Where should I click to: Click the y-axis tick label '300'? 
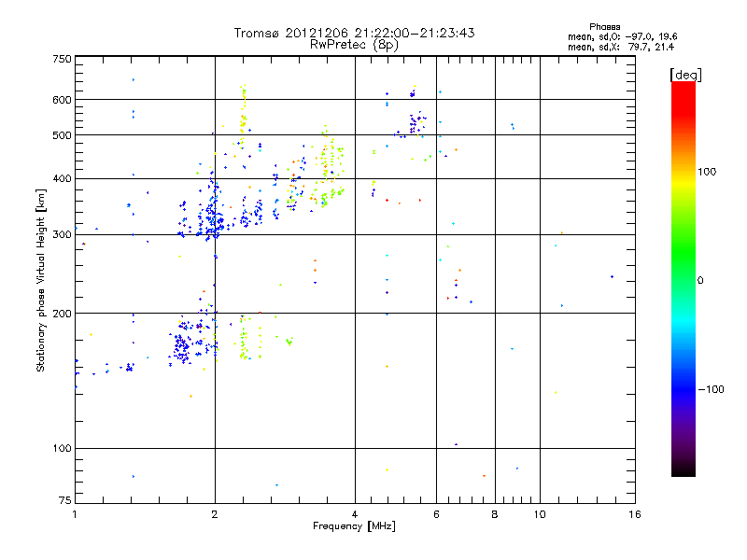tap(62, 235)
